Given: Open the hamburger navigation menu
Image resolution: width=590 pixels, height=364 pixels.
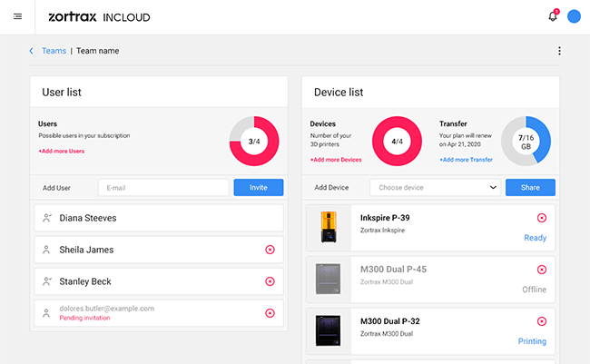Looking at the screenshot, I should 18,17.
